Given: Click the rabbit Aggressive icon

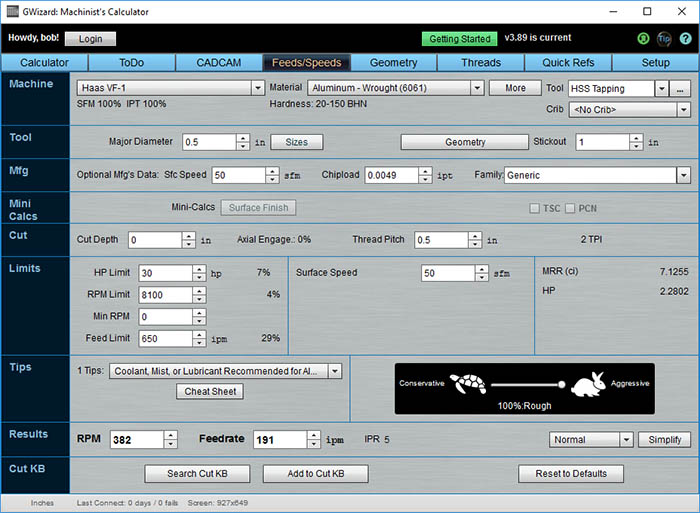Looking at the screenshot, I should pos(588,384).
